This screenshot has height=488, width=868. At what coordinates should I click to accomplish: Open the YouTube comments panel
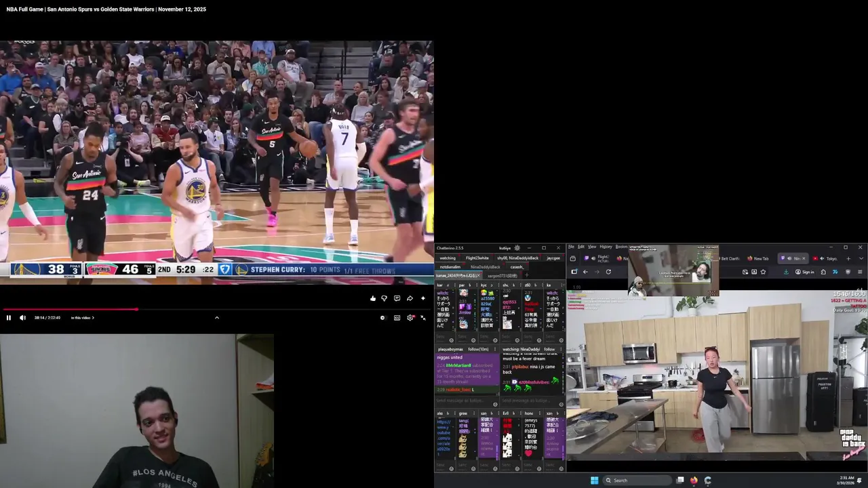397,298
